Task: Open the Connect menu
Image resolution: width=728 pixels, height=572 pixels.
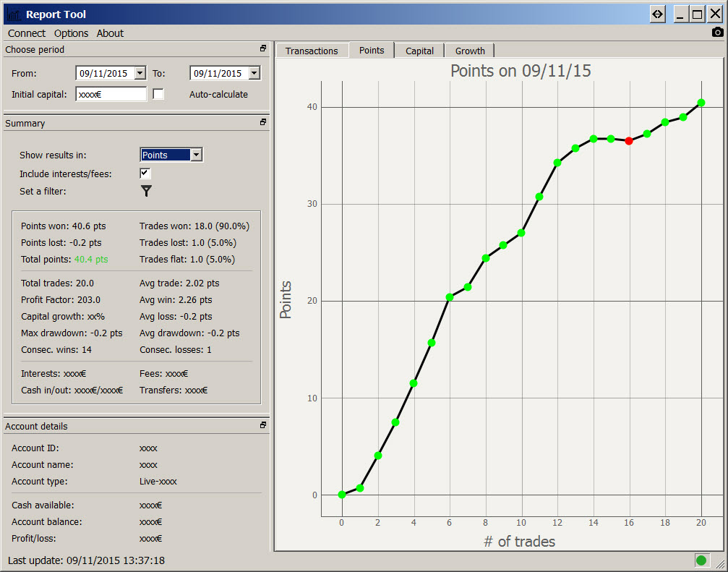Action: pos(27,33)
